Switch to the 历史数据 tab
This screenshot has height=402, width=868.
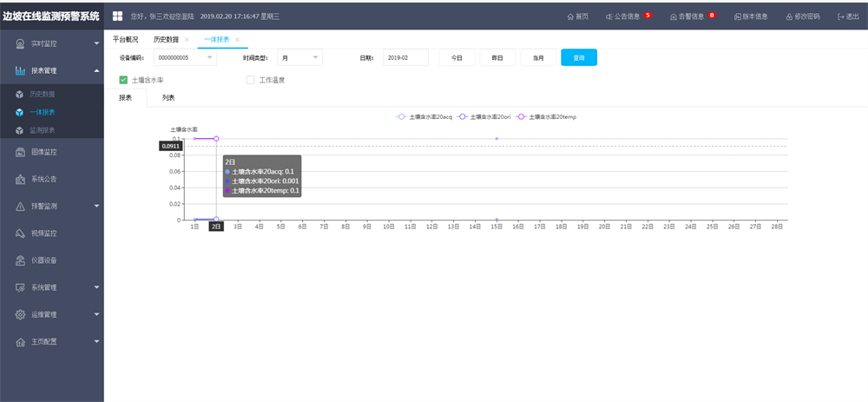pyautogui.click(x=166, y=39)
